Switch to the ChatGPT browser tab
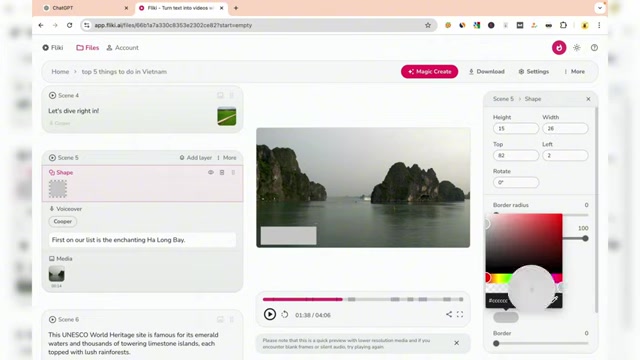Image resolution: width=640 pixels, height=360 pixels. (x=86, y=8)
